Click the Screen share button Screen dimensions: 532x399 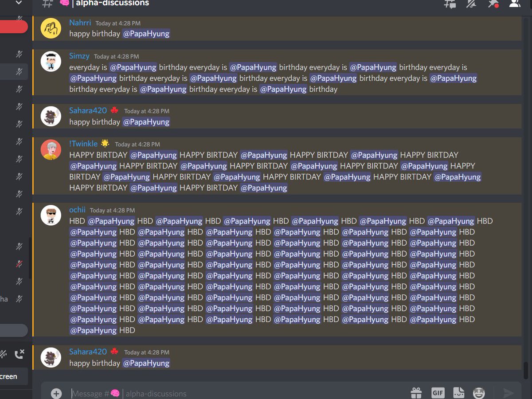click(x=14, y=376)
